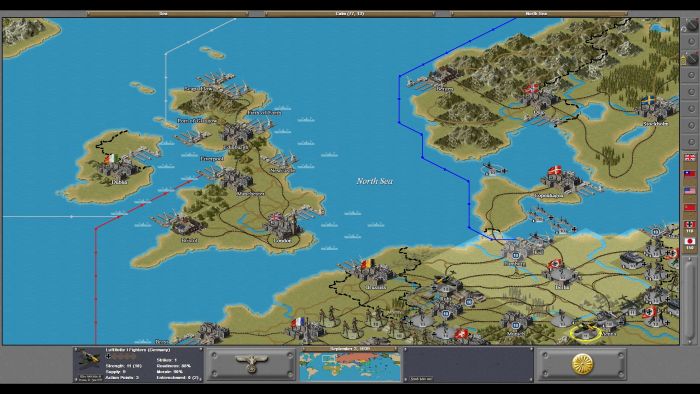Image resolution: width=700 pixels, height=394 pixels.
Task: Select the Bristol port city
Action: pos(185,227)
